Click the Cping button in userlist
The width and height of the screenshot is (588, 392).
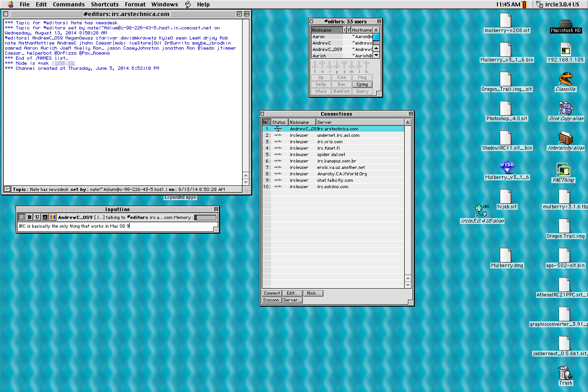click(362, 84)
